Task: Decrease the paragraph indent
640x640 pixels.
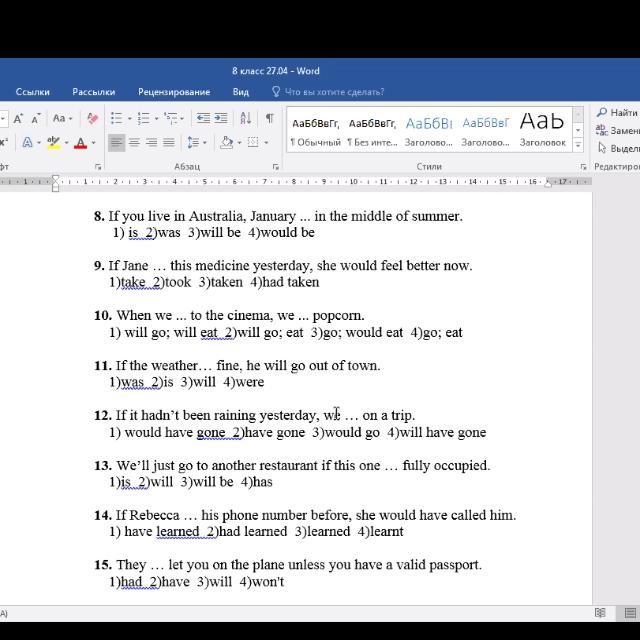Action: point(204,118)
